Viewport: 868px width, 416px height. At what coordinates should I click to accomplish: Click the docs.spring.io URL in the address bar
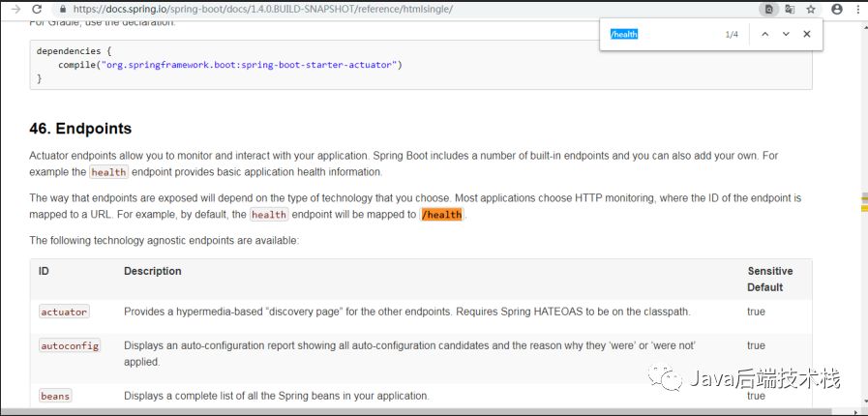coord(263,10)
